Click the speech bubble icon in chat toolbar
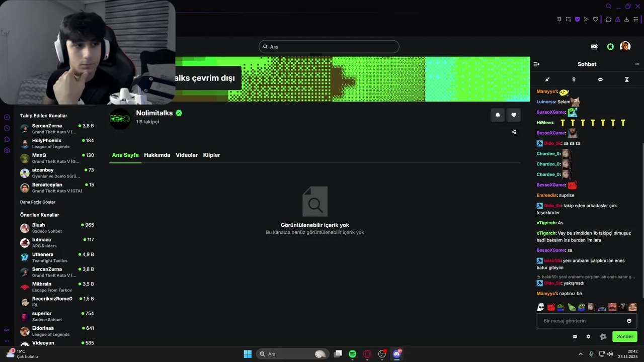 [600, 79]
